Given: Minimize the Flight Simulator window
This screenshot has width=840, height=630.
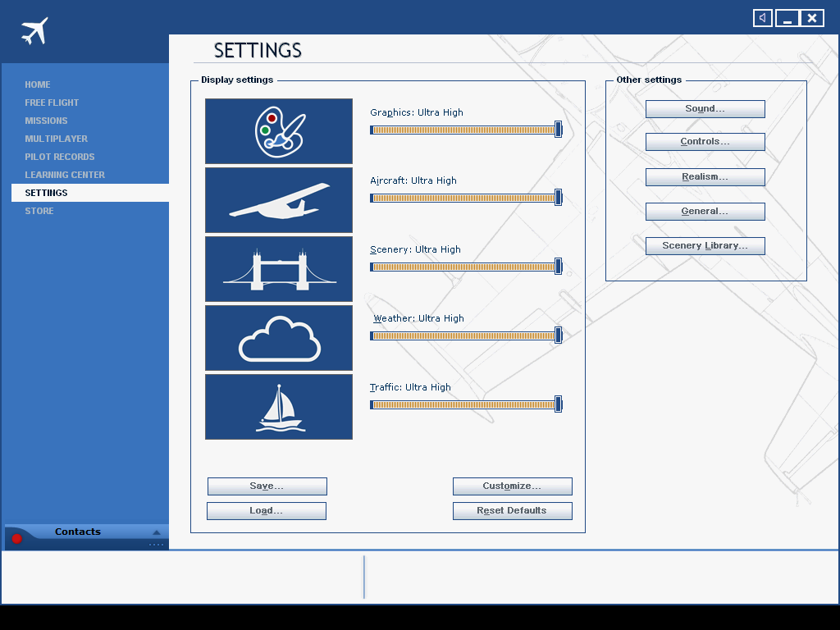Looking at the screenshot, I should coord(787,18).
